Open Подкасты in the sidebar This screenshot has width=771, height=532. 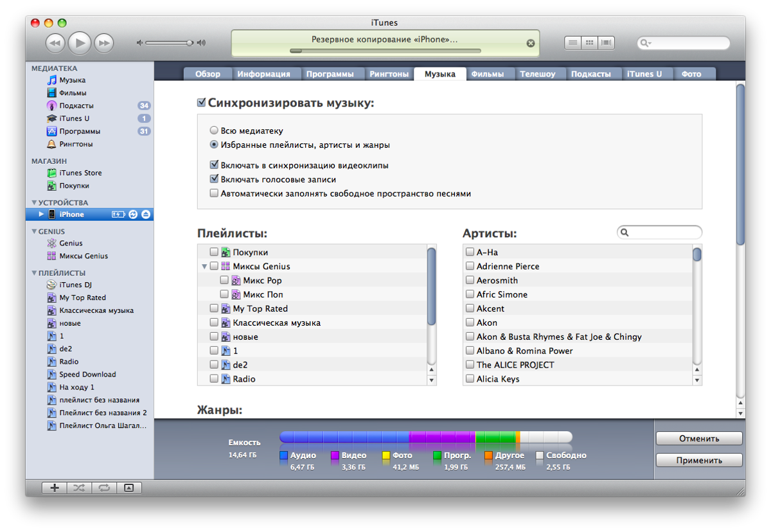tap(76, 105)
